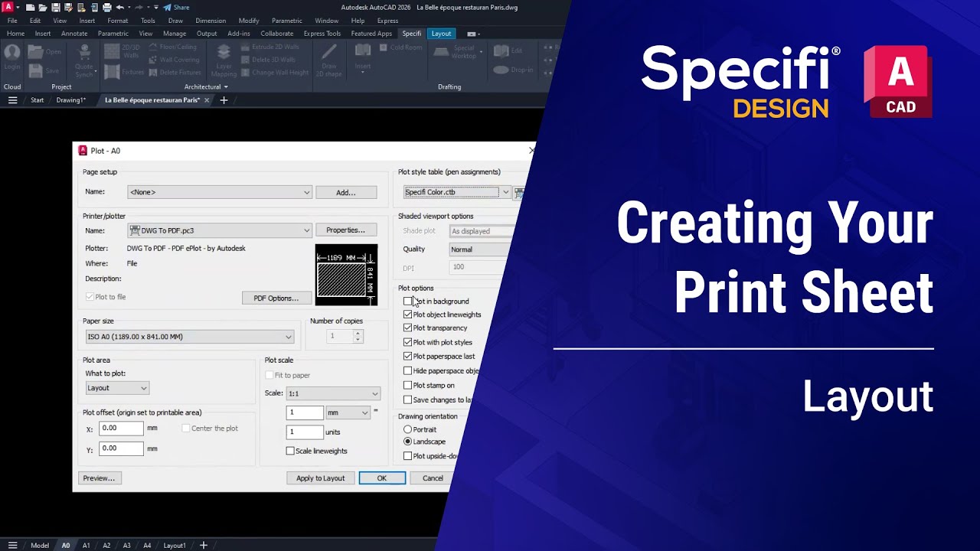Open the mm units dropdown in Plot scale
Viewport: 980px width, 551px height.
click(x=348, y=412)
